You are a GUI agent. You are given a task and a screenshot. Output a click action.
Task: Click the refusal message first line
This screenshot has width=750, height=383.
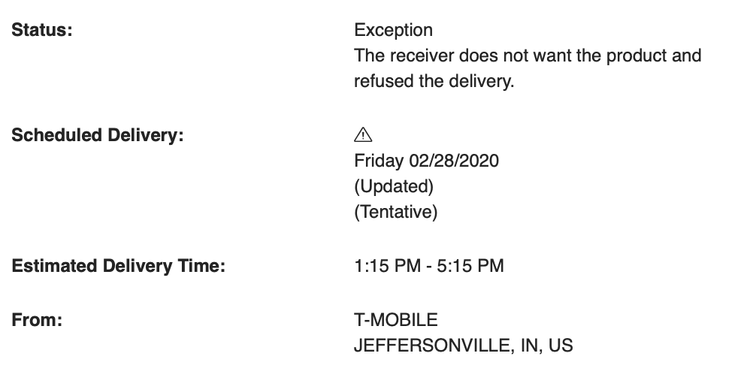[528, 56]
